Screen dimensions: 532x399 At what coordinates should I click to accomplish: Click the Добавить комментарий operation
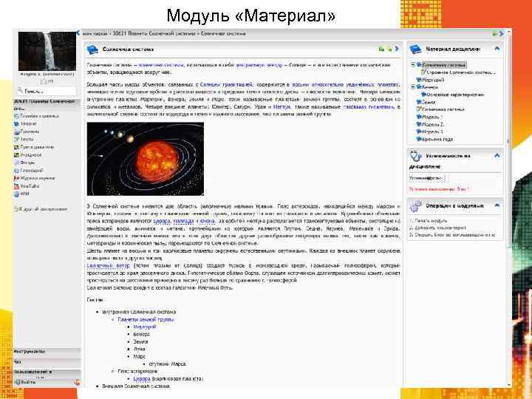(x=440, y=228)
